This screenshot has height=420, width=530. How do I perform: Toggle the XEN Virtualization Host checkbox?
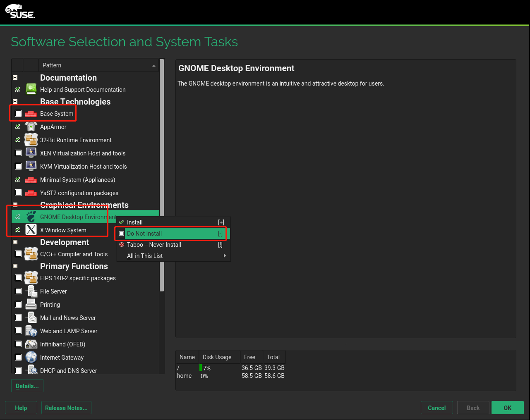(x=18, y=153)
